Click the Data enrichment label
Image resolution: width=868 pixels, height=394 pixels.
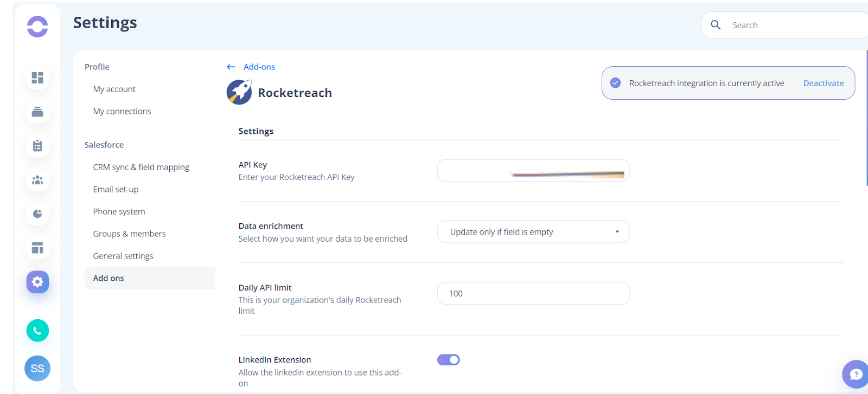(x=271, y=226)
